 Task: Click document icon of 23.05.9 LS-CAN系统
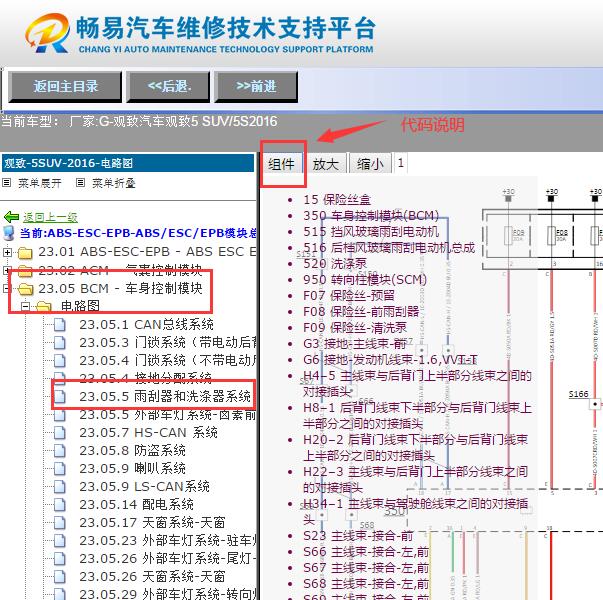click(60, 486)
